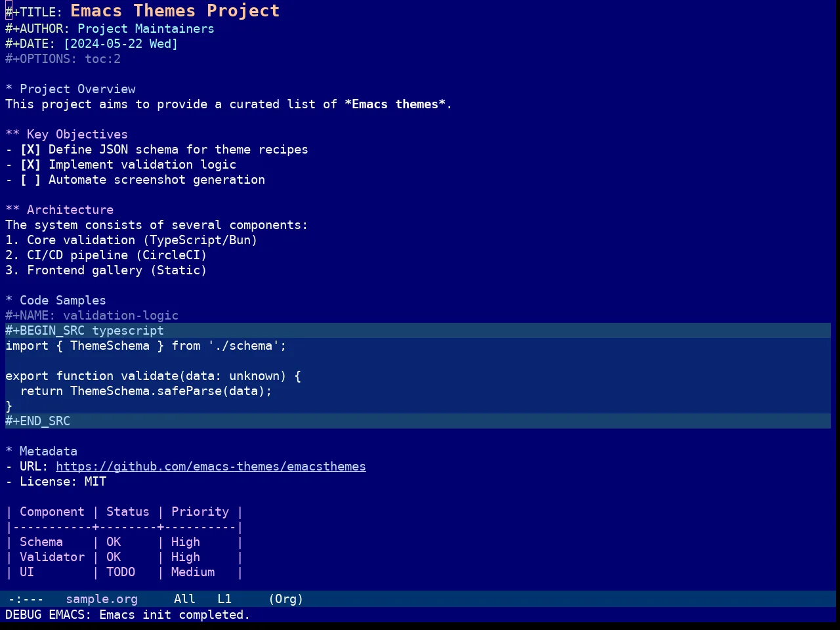
Task: Click the 'Schema' table cell
Action: [x=41, y=542]
